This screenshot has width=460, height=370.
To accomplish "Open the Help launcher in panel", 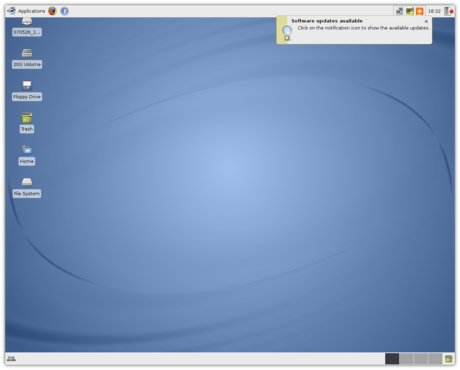I will coord(65,11).
